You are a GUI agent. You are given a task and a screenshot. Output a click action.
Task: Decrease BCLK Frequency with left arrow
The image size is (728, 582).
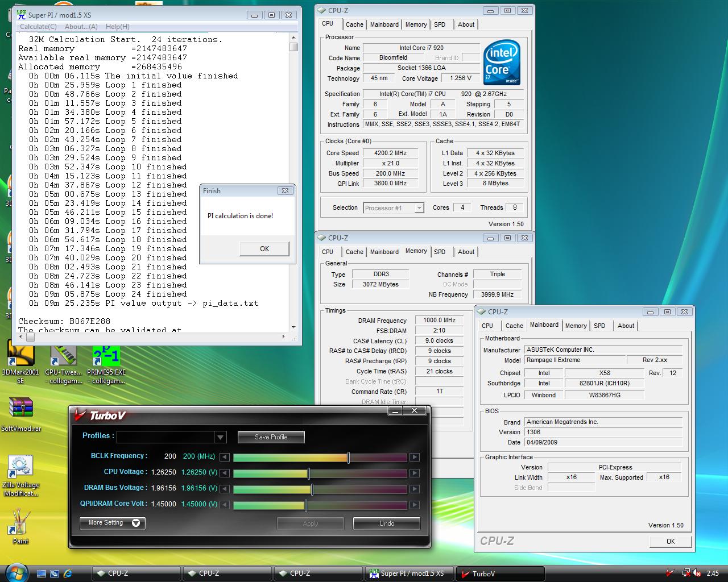225,457
